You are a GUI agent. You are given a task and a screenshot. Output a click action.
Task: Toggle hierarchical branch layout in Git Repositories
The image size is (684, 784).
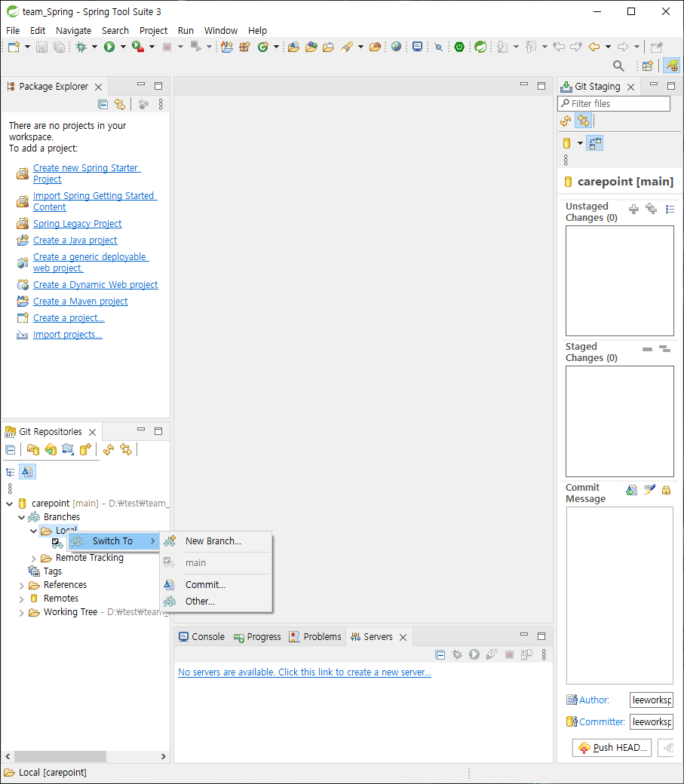click(x=10, y=472)
